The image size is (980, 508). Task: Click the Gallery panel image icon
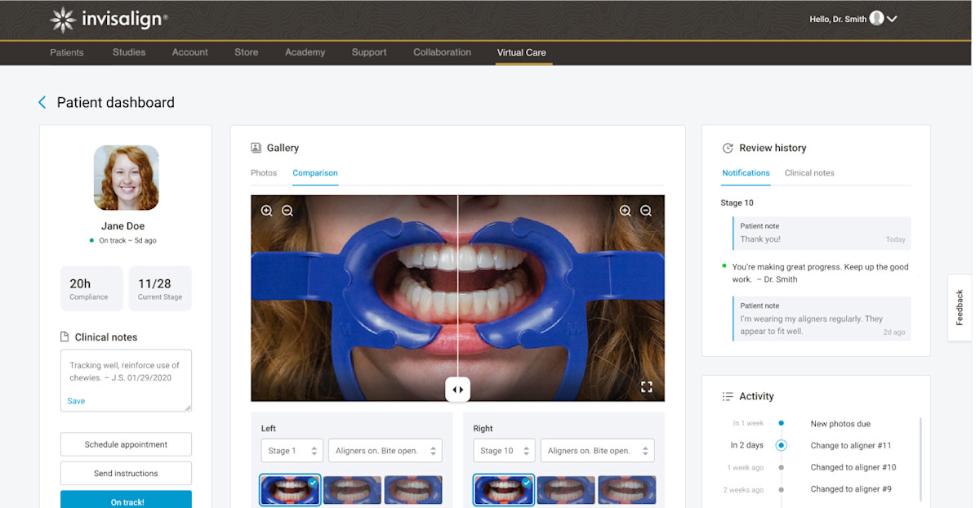coord(255,147)
